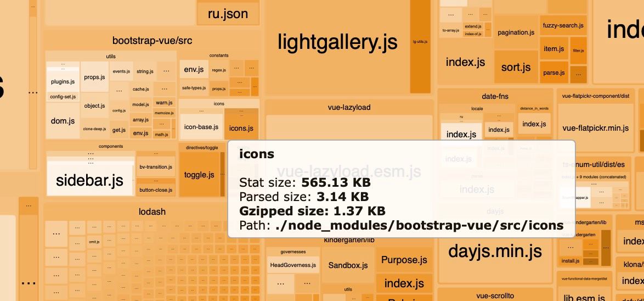Select the ru.json block

click(x=228, y=14)
